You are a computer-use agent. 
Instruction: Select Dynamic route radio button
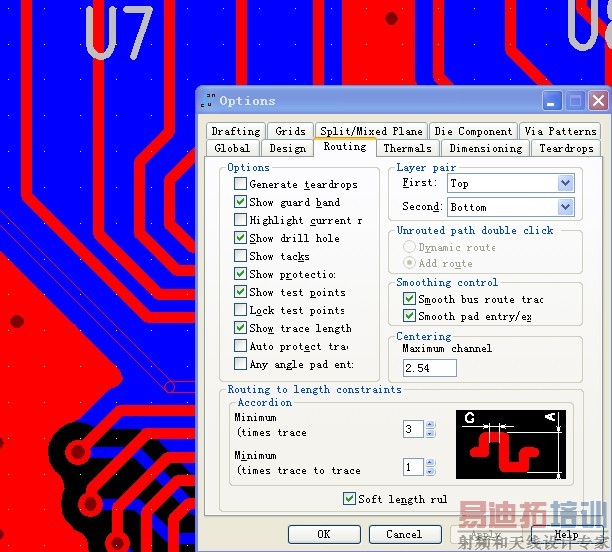coord(409,246)
